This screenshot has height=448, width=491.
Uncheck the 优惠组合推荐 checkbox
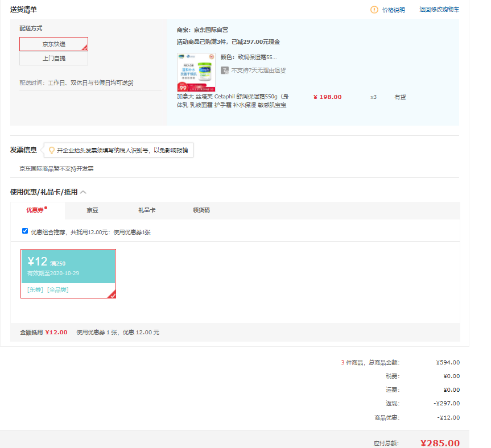pos(25,231)
